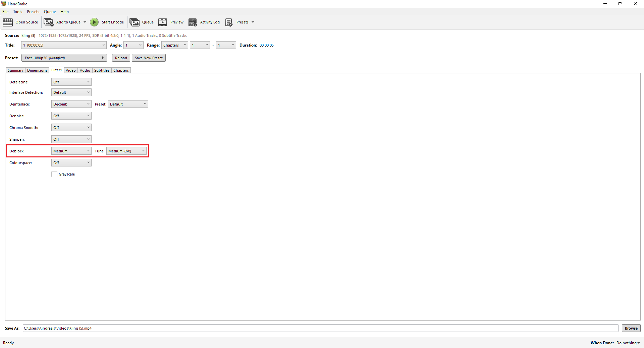Viewport: 644px width, 348px height.
Task: Open the Denoise dropdown
Action: [x=71, y=116]
